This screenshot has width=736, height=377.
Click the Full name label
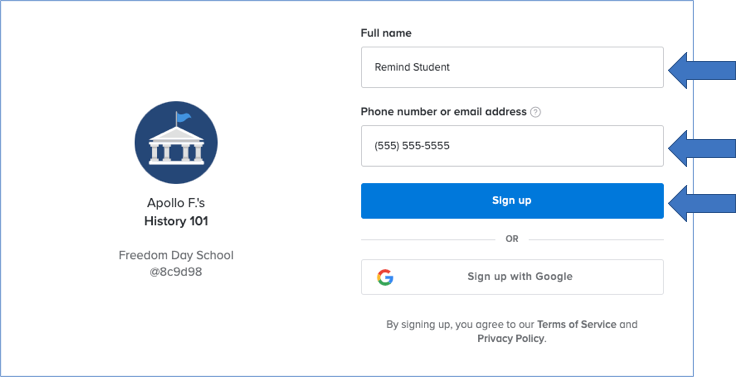[386, 33]
